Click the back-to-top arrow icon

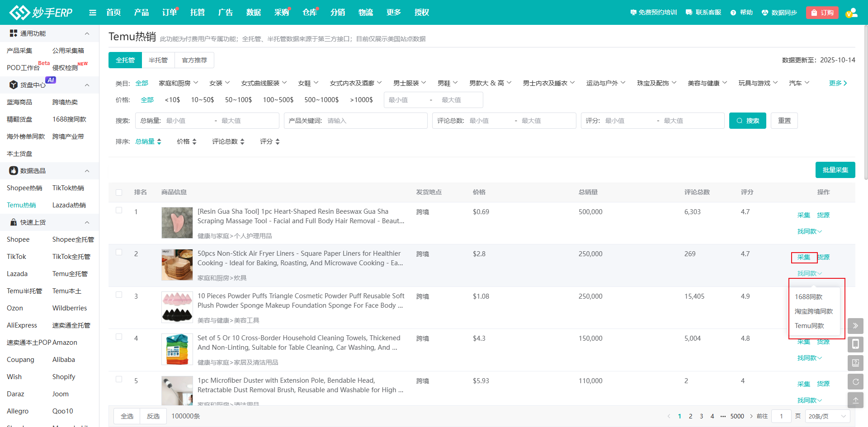pyautogui.click(x=855, y=400)
